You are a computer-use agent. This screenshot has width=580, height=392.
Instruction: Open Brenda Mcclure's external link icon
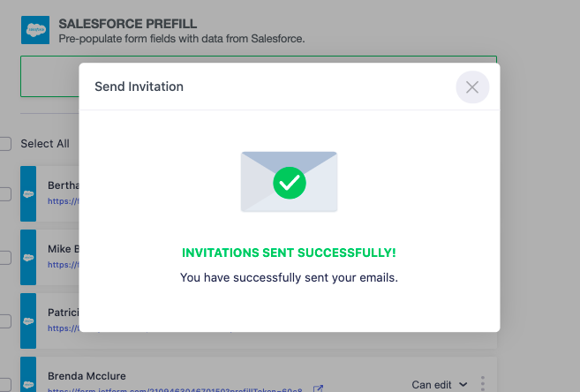(319, 388)
